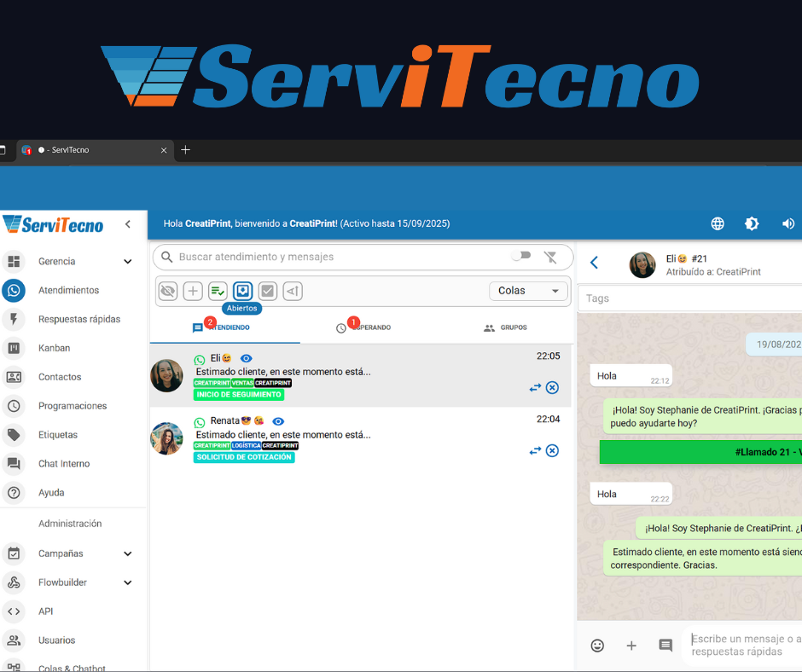Toggle the brightness theme icon in header
The image size is (802, 672).
pos(752,223)
